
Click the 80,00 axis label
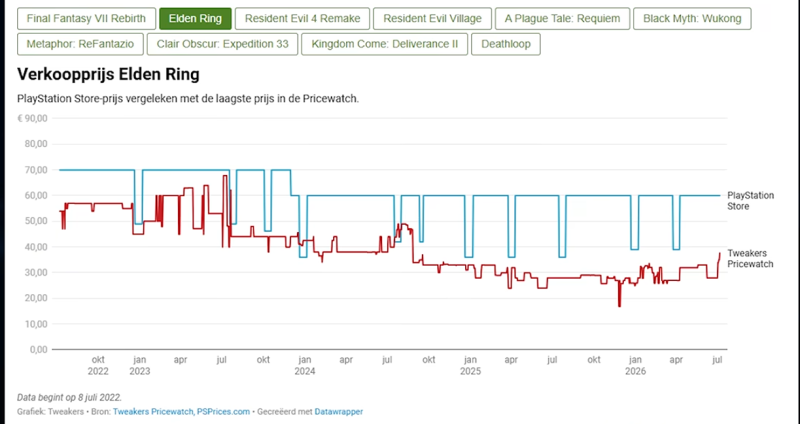click(x=36, y=144)
